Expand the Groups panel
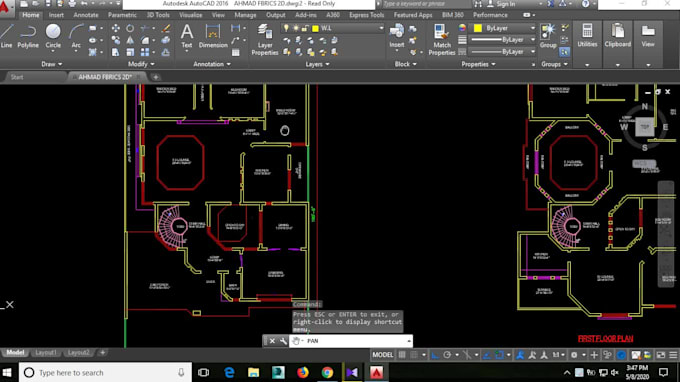The height and width of the screenshot is (382, 680). tap(554, 64)
